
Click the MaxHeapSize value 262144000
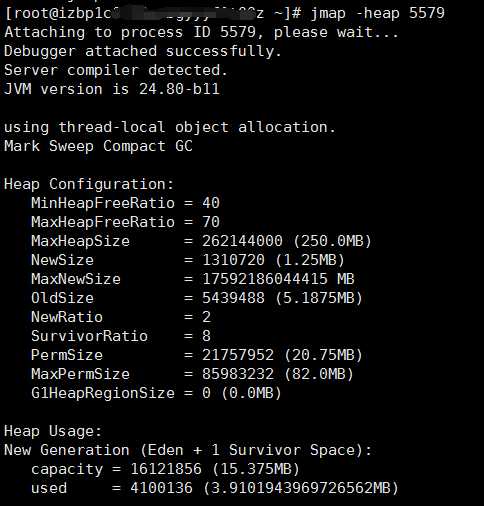click(242, 241)
